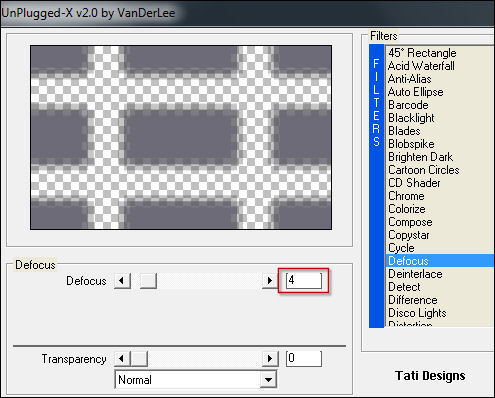Increase Defocus with right arrow button
The height and width of the screenshot is (398, 495).
[x=270, y=281]
